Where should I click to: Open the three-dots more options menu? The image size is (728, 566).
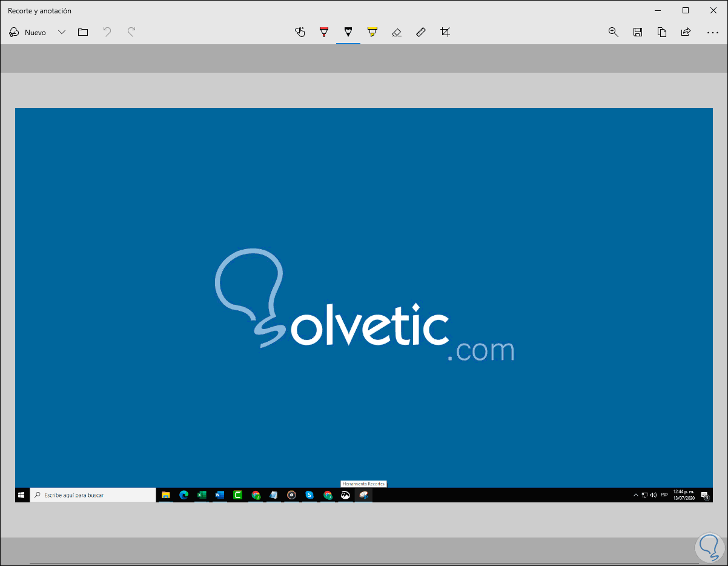(x=713, y=32)
